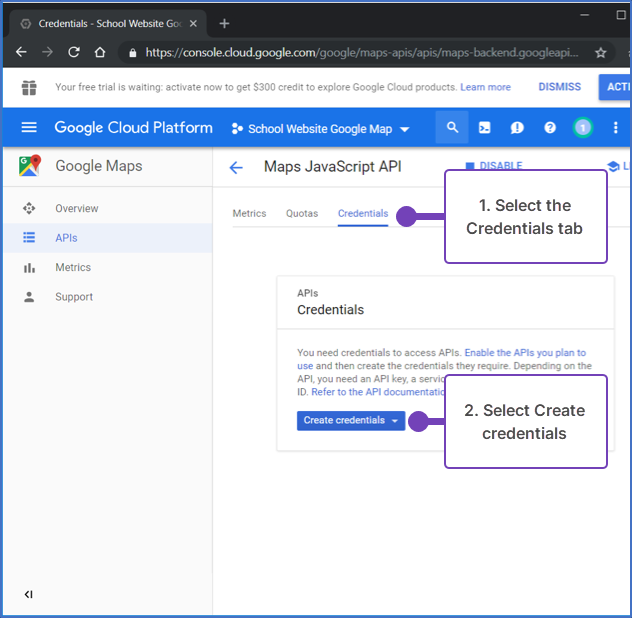Open the help question mark icon
This screenshot has height=618, width=632.
(x=549, y=128)
